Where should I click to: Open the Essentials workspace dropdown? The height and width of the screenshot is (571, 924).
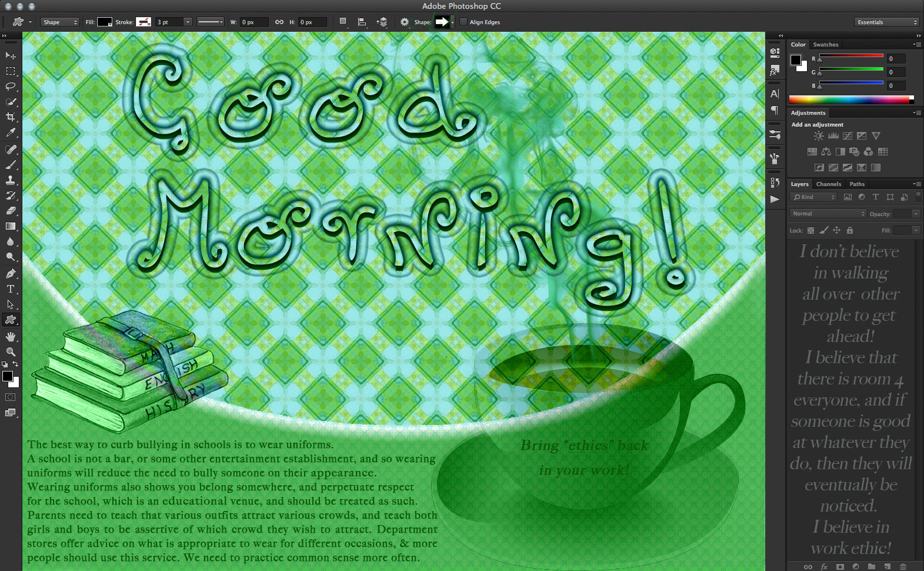coord(887,22)
